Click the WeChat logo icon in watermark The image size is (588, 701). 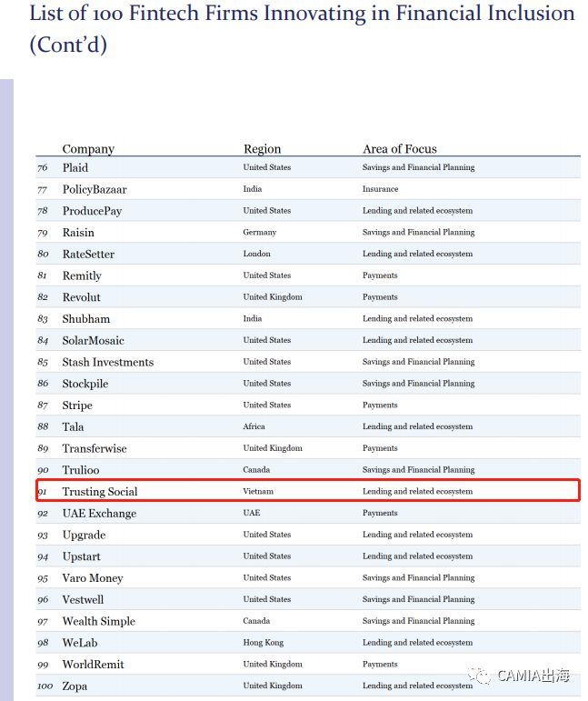point(479,675)
